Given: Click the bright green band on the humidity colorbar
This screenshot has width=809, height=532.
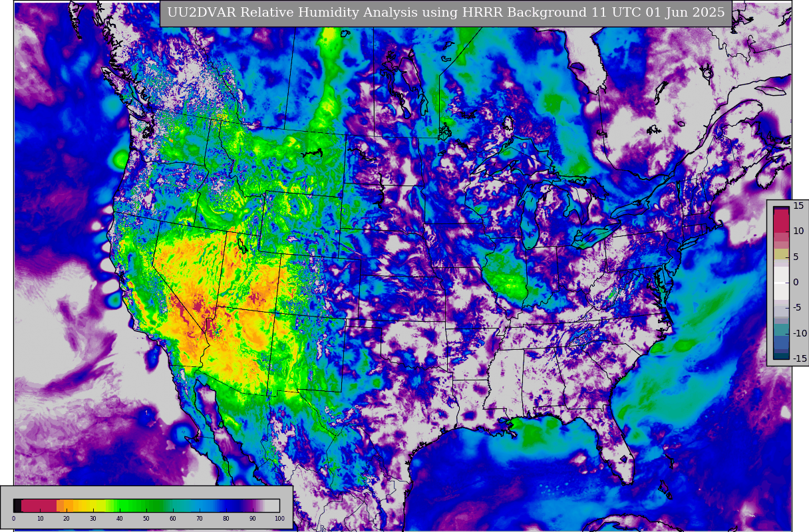Looking at the screenshot, I should (124, 505).
